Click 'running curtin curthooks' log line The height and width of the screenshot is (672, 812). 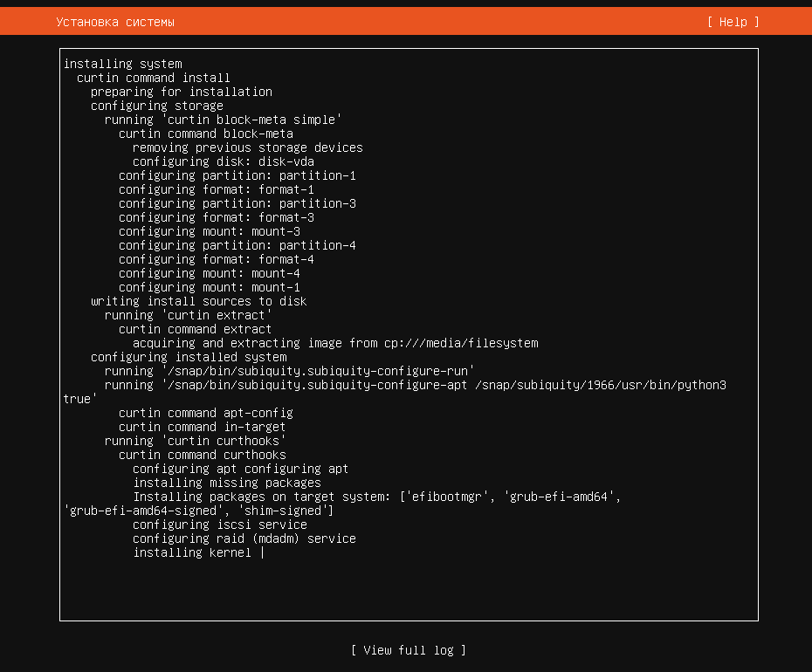click(x=196, y=441)
